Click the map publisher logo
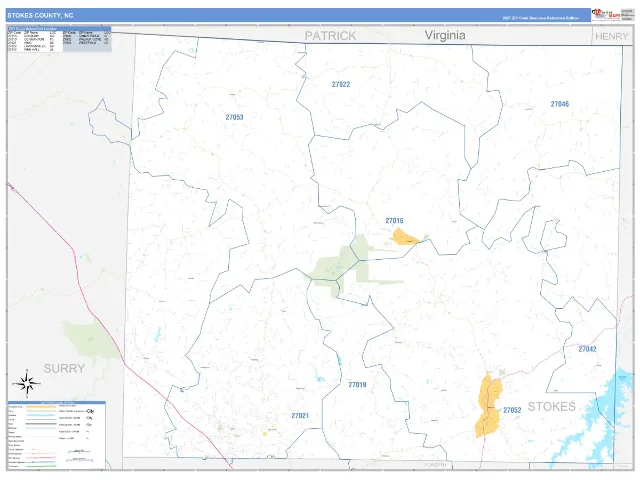640x480 pixels. (606, 15)
